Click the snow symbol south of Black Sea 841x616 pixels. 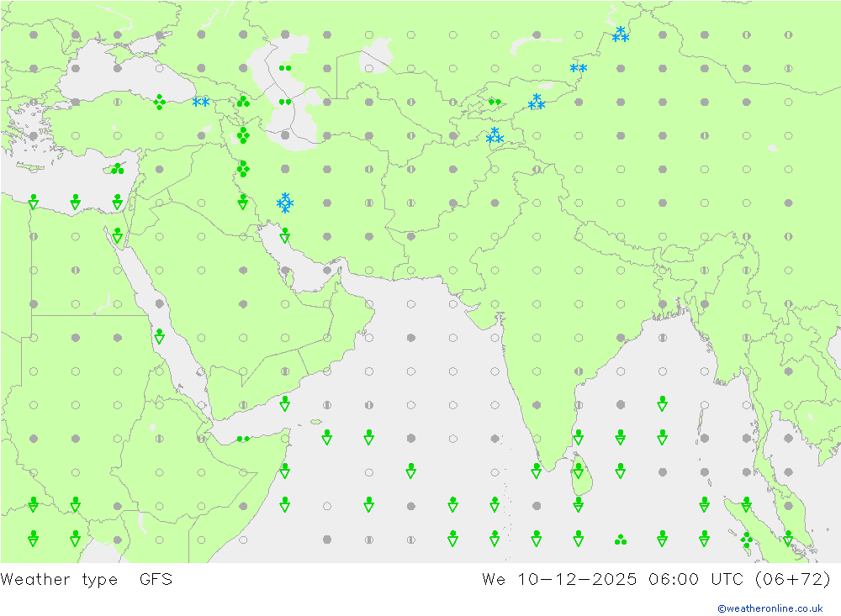click(x=201, y=102)
